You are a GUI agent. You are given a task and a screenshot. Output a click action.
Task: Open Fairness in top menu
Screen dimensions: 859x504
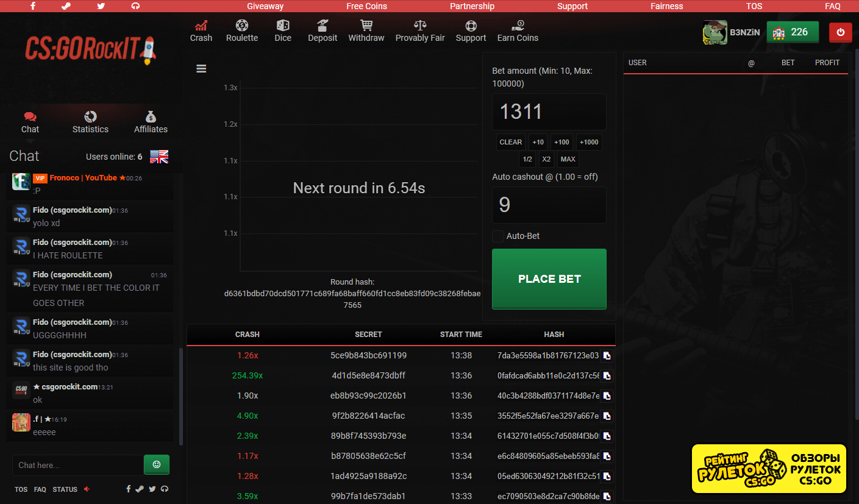click(x=667, y=6)
